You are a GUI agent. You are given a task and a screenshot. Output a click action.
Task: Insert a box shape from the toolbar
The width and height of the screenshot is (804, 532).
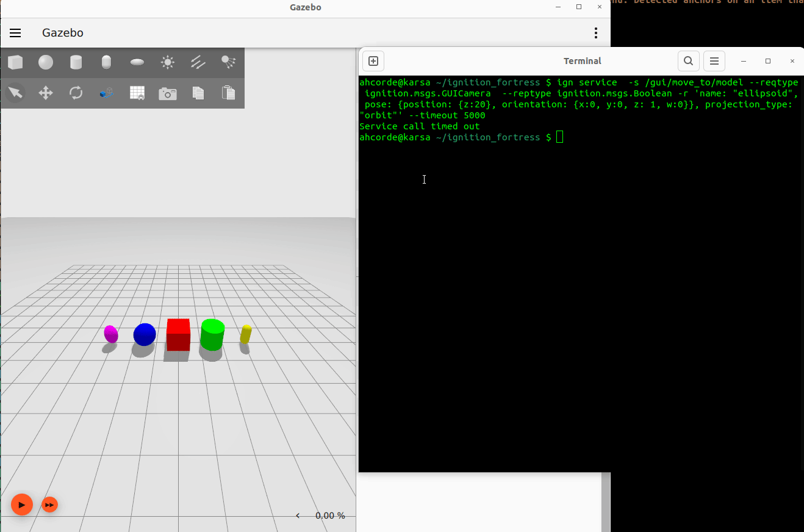(x=15, y=62)
